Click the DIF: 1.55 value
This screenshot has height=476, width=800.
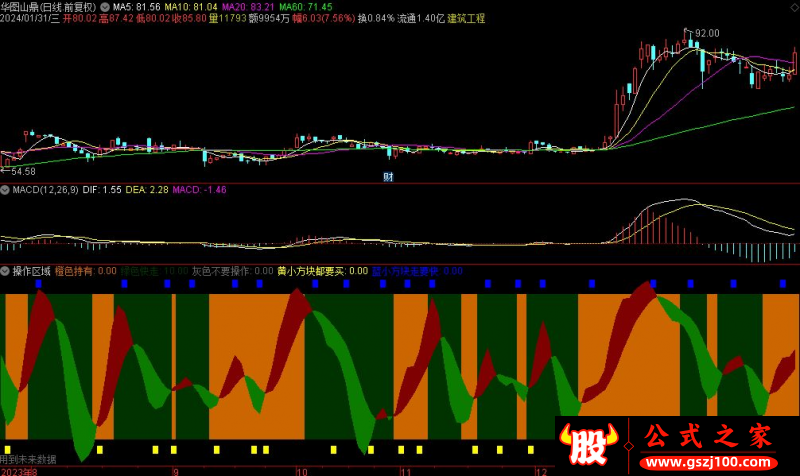pos(102,190)
